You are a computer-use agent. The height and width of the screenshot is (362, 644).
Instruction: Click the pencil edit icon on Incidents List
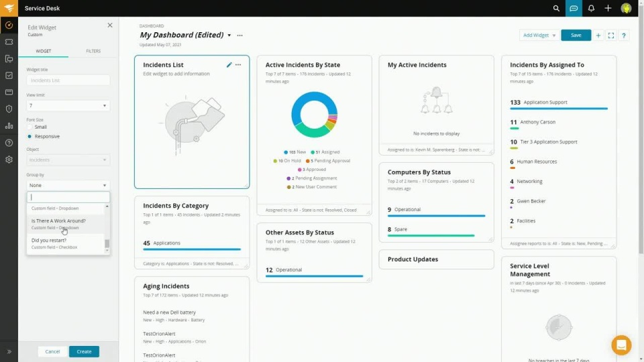tap(229, 65)
